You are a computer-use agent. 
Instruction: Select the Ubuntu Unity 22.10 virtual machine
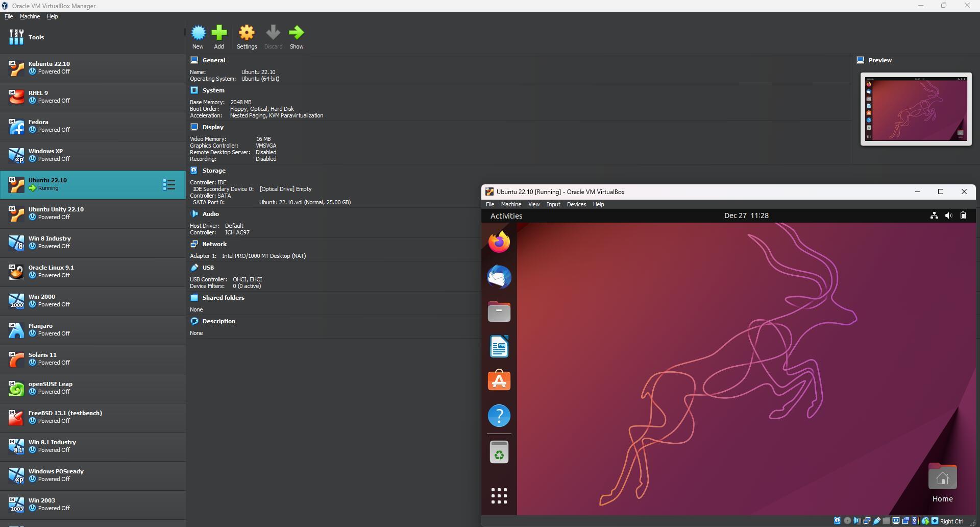click(92, 213)
